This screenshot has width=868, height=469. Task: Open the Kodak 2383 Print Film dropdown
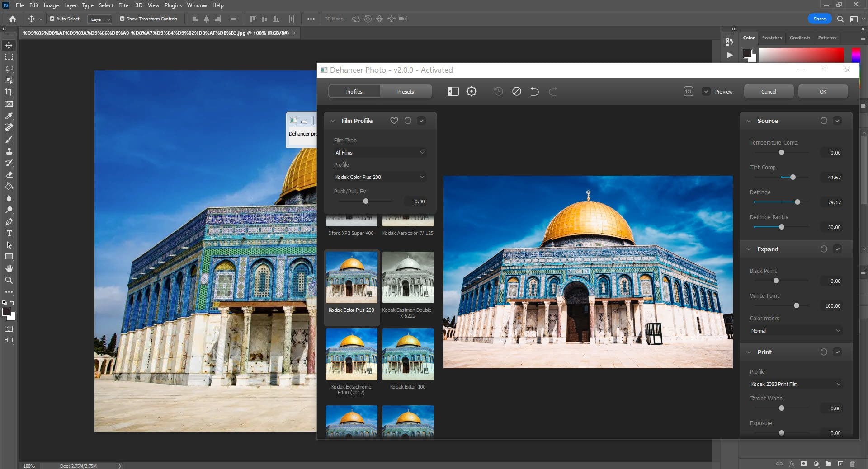(x=796, y=384)
